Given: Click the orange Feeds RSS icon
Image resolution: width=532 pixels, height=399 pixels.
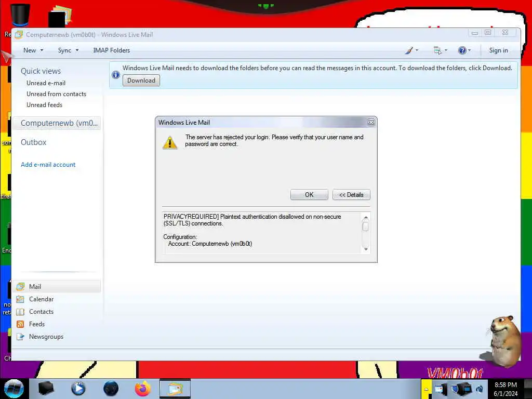Looking at the screenshot, I should (x=20, y=324).
